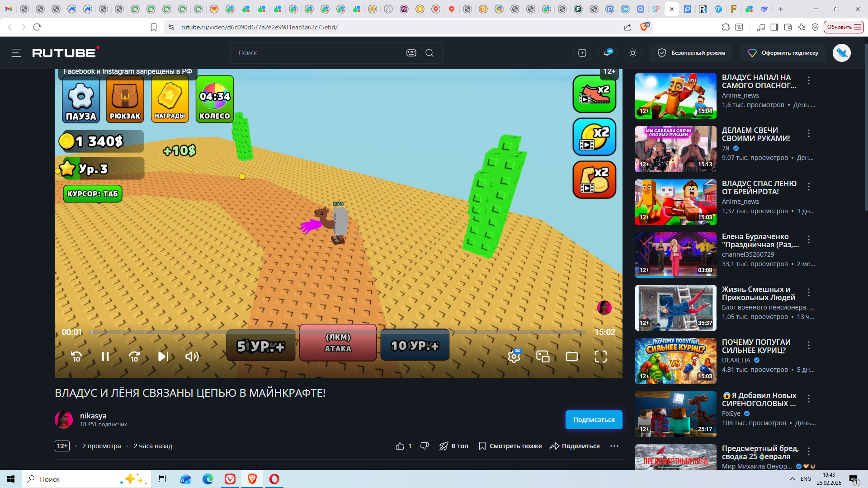The image size is (868, 488).
Task: Mute the video volume
Action: pos(192,357)
